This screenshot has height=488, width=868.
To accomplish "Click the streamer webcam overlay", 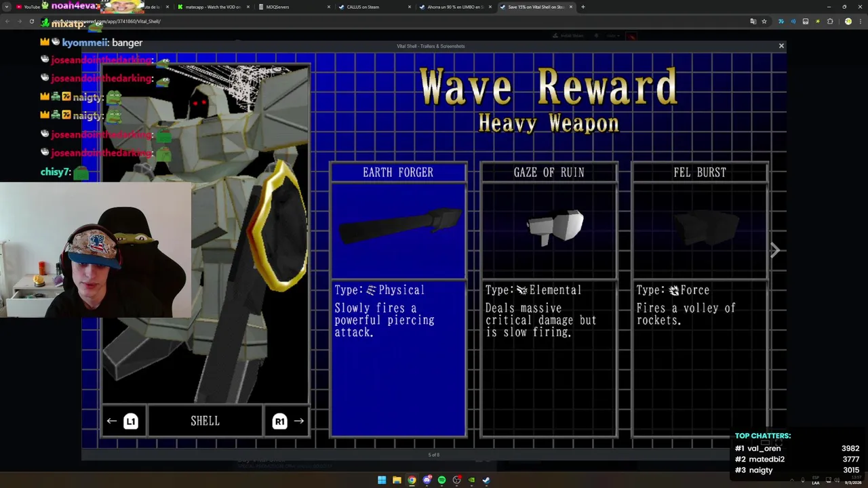I will (x=96, y=249).
